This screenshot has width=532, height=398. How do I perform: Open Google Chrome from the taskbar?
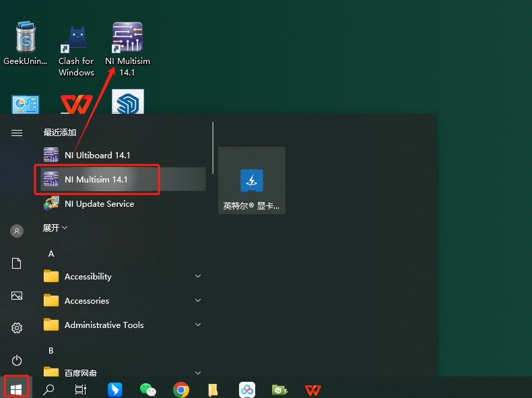click(181, 389)
